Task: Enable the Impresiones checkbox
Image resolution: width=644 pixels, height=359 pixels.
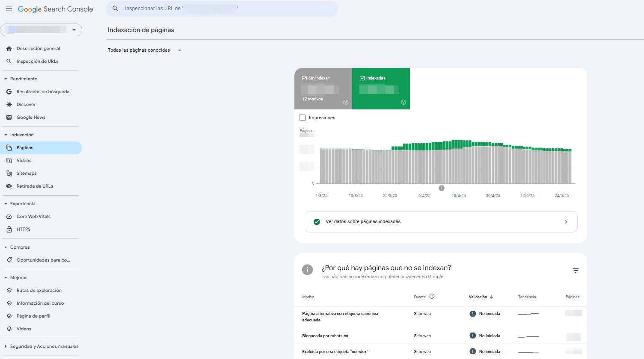Action: [303, 118]
